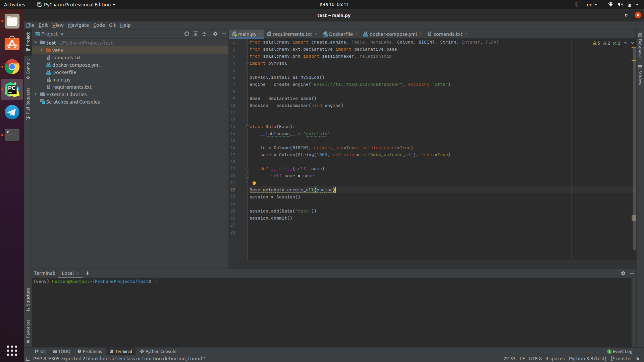Open Telegram from the dock

click(x=12, y=112)
